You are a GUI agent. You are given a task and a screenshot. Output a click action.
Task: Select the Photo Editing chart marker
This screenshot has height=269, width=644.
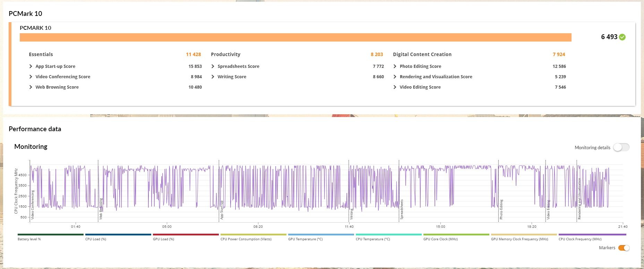pyautogui.click(x=501, y=209)
